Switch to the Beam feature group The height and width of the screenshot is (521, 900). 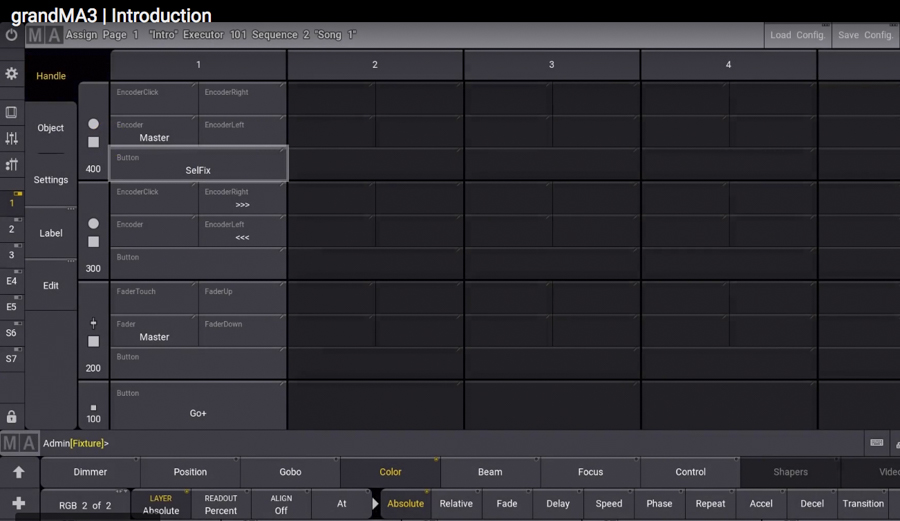pyautogui.click(x=490, y=472)
